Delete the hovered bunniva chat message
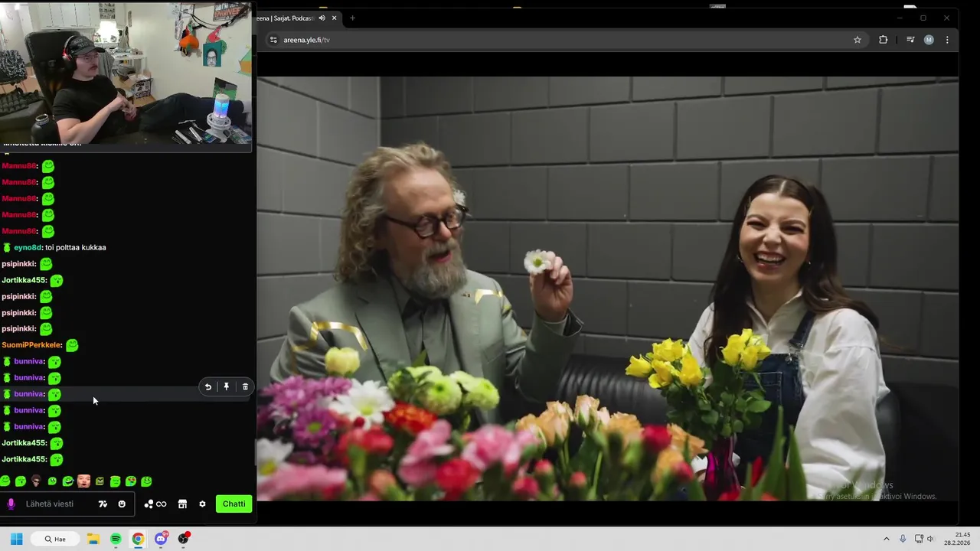The image size is (980, 551). click(x=245, y=387)
